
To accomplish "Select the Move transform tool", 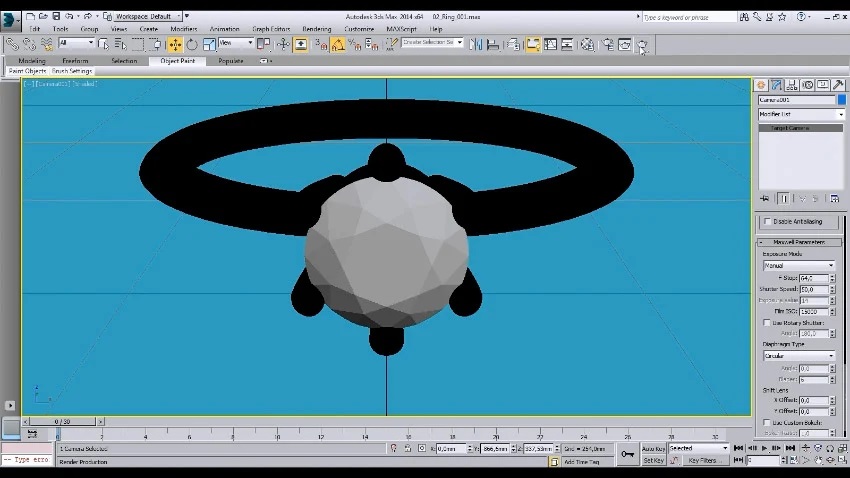I will pyautogui.click(x=175, y=44).
